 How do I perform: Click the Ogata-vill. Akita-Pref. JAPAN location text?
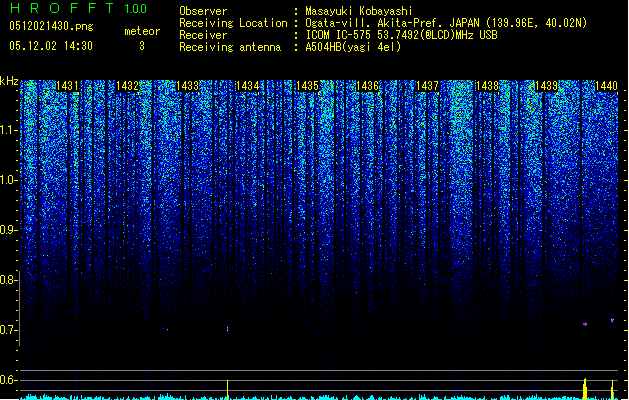pos(446,23)
